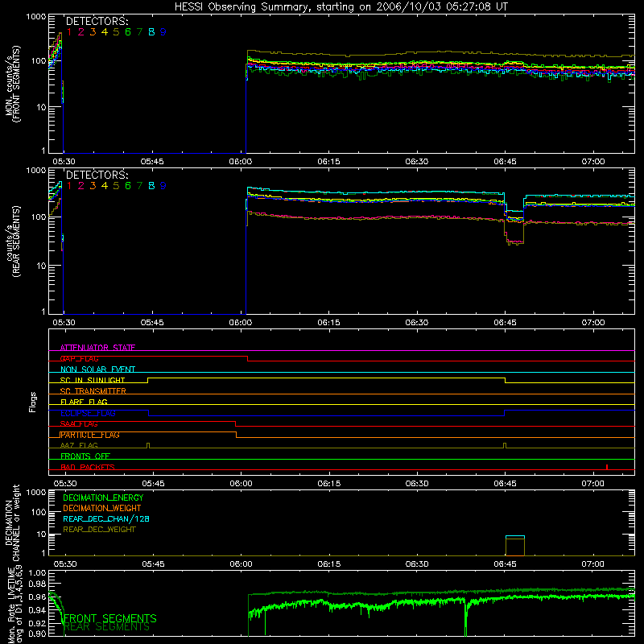Select the DECIMATION_ENERGY legend entry

(x=103, y=497)
